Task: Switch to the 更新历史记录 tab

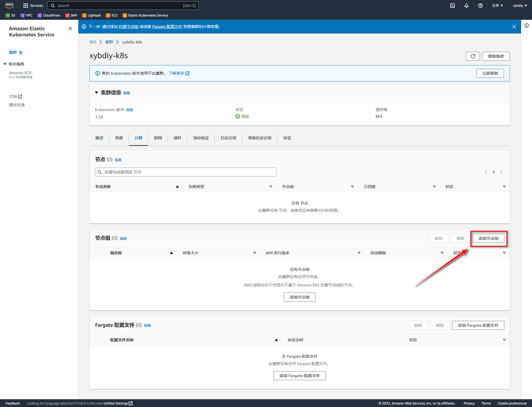Action: (x=260, y=138)
